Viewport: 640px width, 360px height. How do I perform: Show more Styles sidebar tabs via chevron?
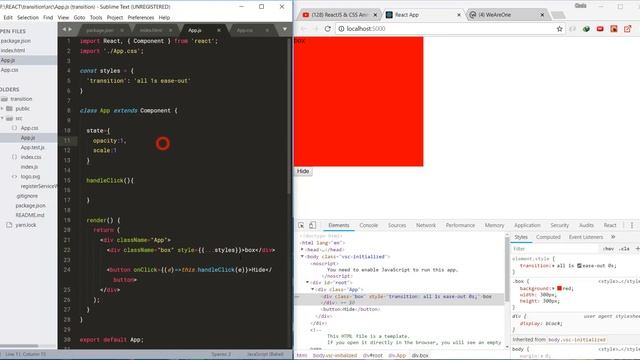pyautogui.click(x=613, y=237)
